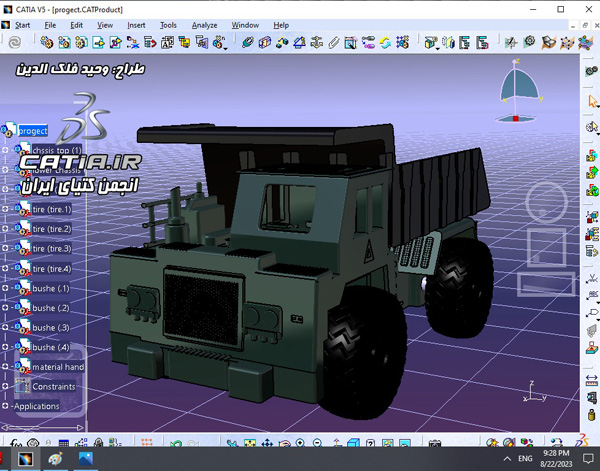This screenshot has height=471, width=600.
Task: Apply a Coincidence Constraint
Action: coord(248,42)
